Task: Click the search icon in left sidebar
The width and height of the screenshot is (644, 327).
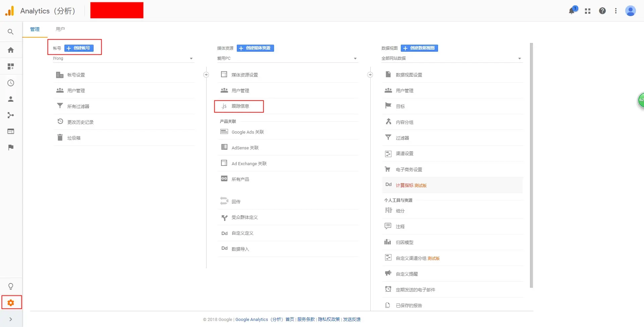Action: point(11,32)
